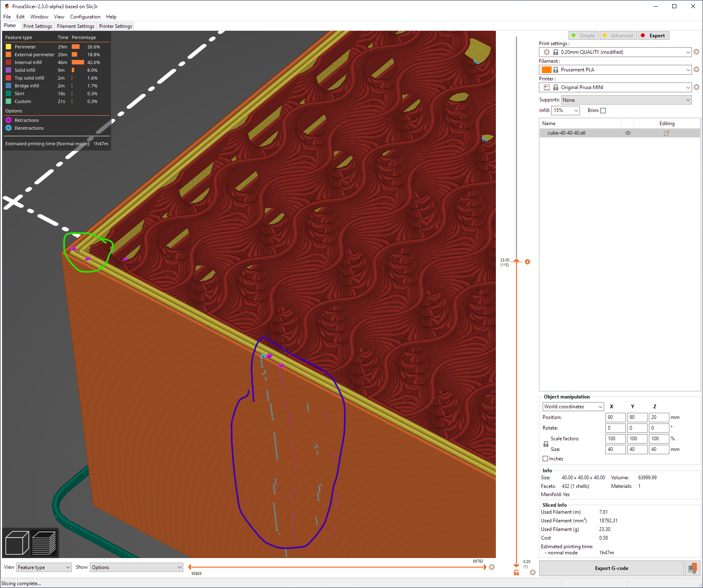The height and width of the screenshot is (588, 703).
Task: Switch to Expert mode
Action: (x=653, y=35)
